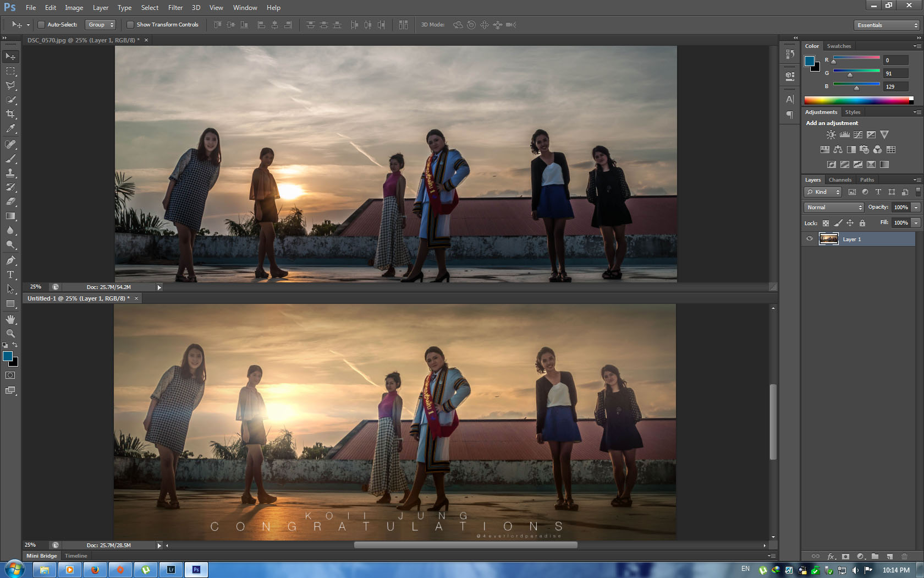Select the Horizontal Type tool
Image resolution: width=924 pixels, height=578 pixels.
click(x=10, y=275)
